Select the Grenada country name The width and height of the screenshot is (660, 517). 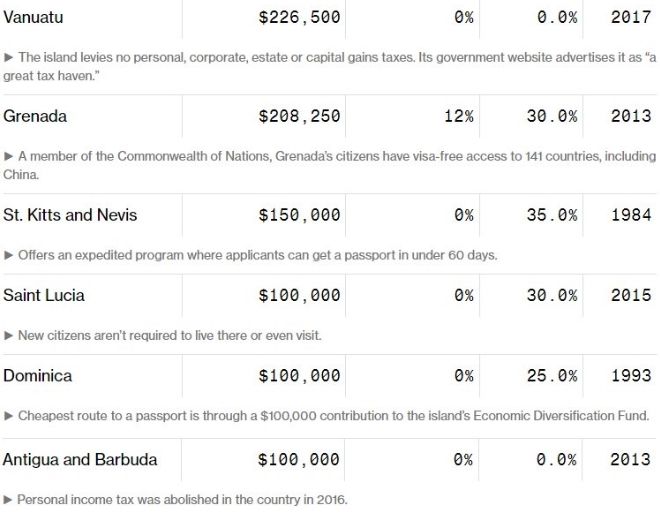35,116
